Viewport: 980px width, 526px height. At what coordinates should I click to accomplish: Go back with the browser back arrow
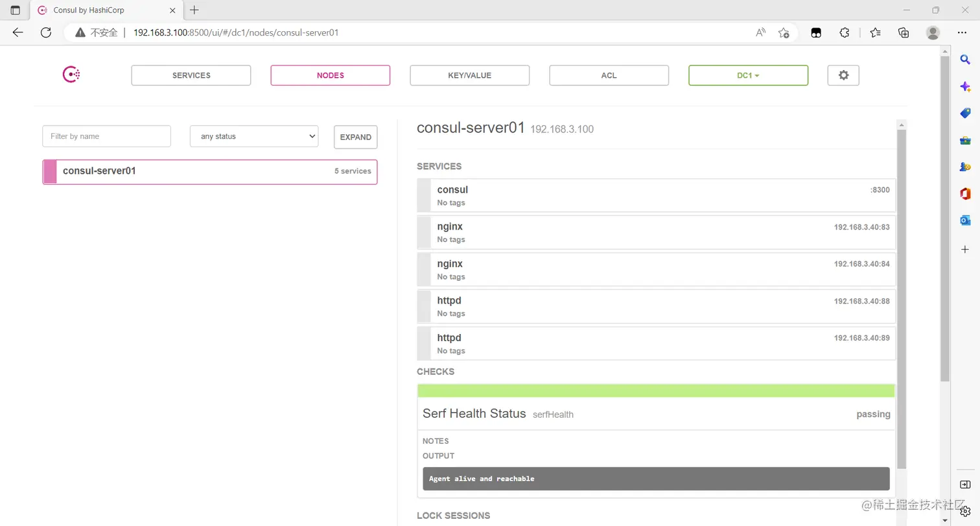click(x=17, y=32)
